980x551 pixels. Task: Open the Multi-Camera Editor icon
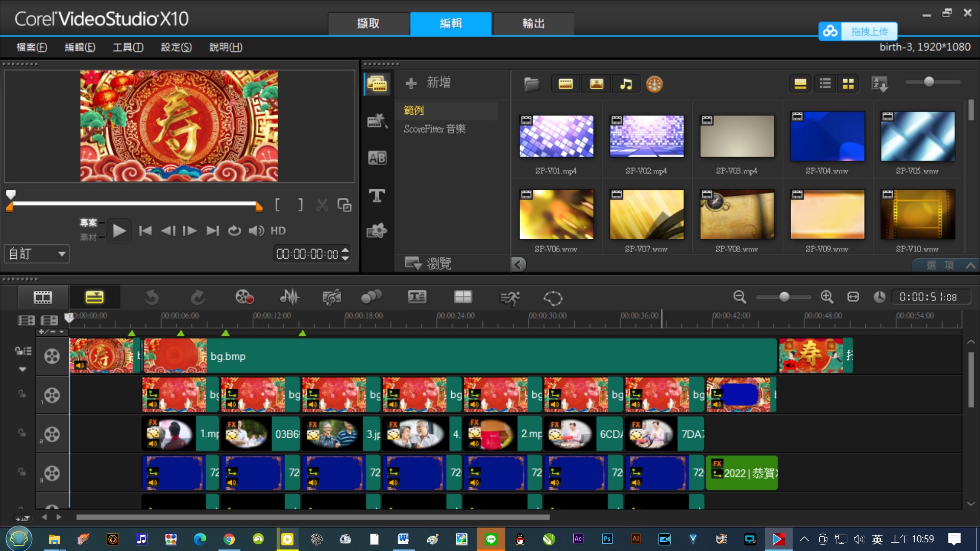coord(463,297)
